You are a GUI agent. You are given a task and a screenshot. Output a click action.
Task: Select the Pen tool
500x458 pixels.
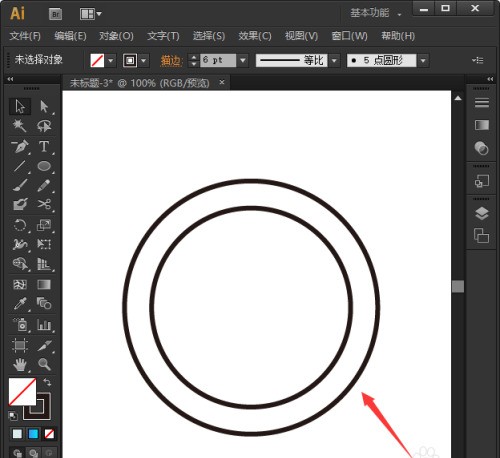[20, 146]
